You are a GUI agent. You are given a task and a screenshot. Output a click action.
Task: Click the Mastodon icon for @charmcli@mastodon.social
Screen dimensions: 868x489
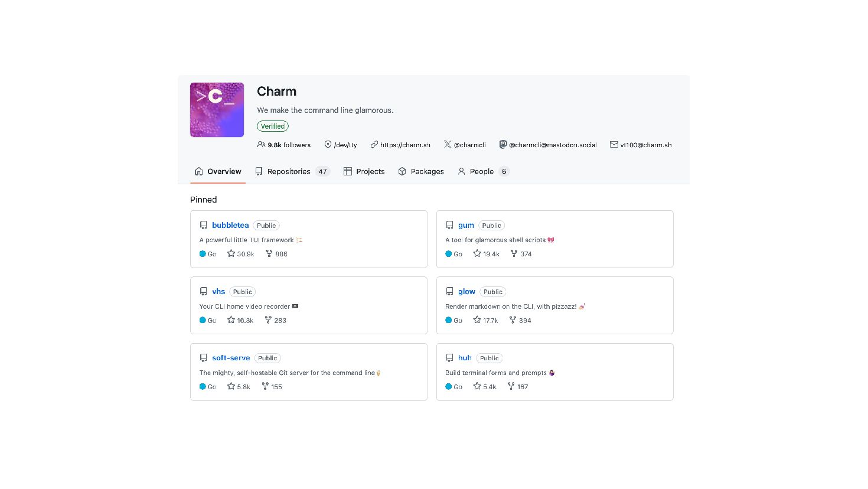(503, 145)
